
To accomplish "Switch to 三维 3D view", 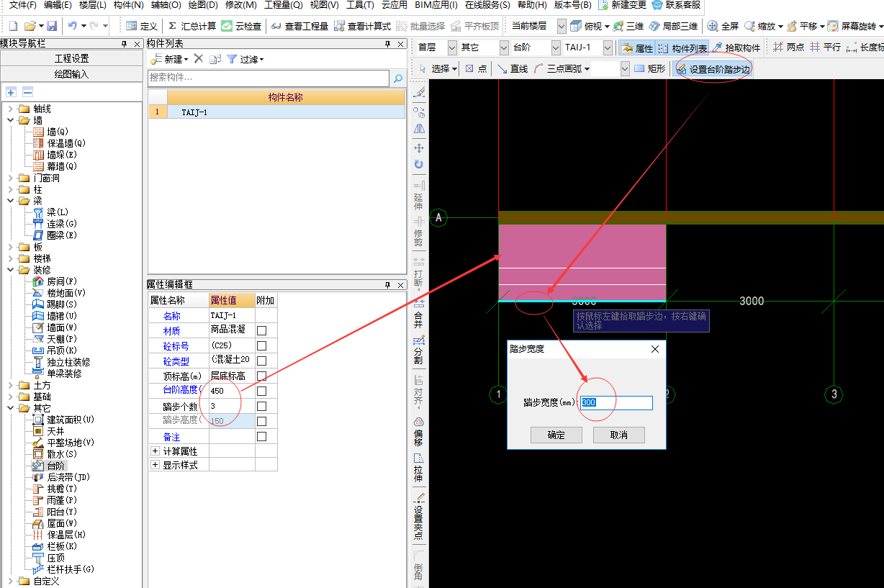I will tap(628, 26).
